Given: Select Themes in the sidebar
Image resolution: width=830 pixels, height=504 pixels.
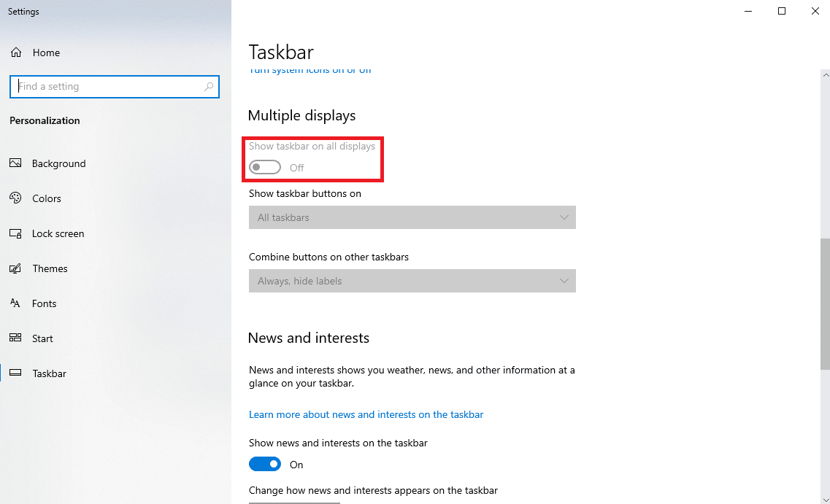Looking at the screenshot, I should pyautogui.click(x=50, y=268).
